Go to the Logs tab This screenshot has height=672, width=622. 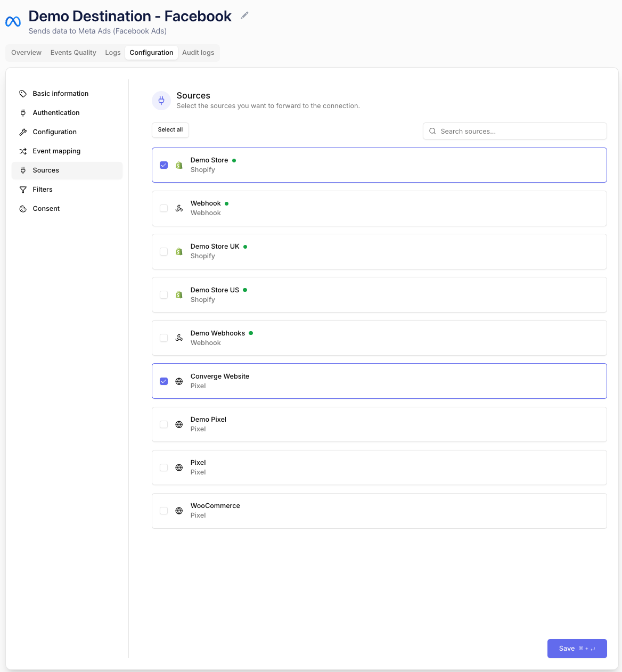tap(113, 53)
